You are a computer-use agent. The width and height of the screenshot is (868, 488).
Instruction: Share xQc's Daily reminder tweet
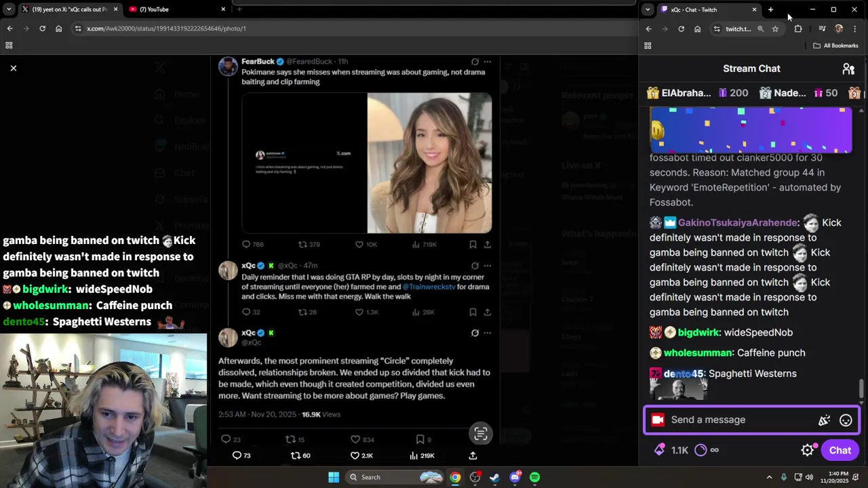(487, 312)
